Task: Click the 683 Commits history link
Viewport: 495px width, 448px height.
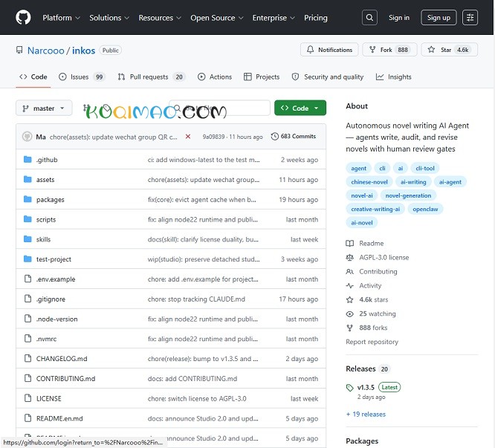Action: 293,137
